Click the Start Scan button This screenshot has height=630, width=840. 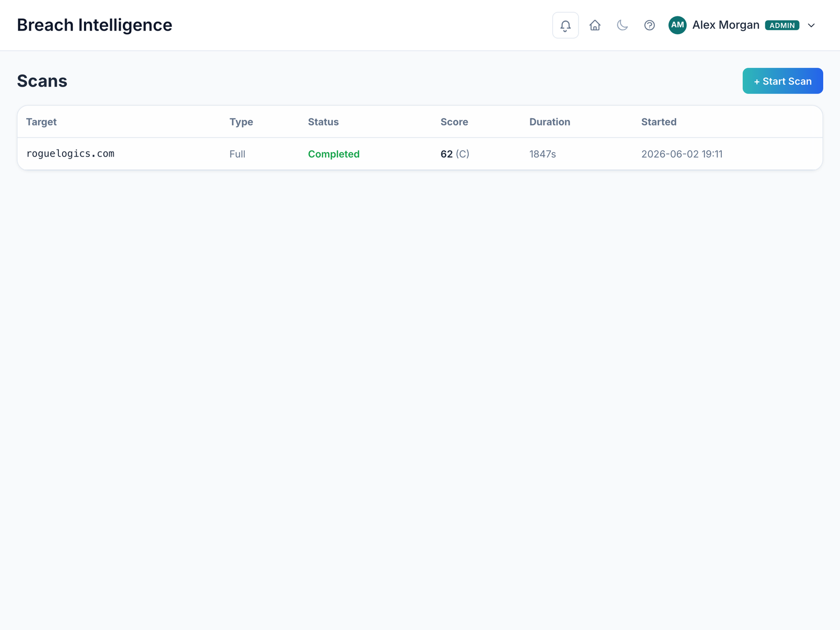pos(783,81)
